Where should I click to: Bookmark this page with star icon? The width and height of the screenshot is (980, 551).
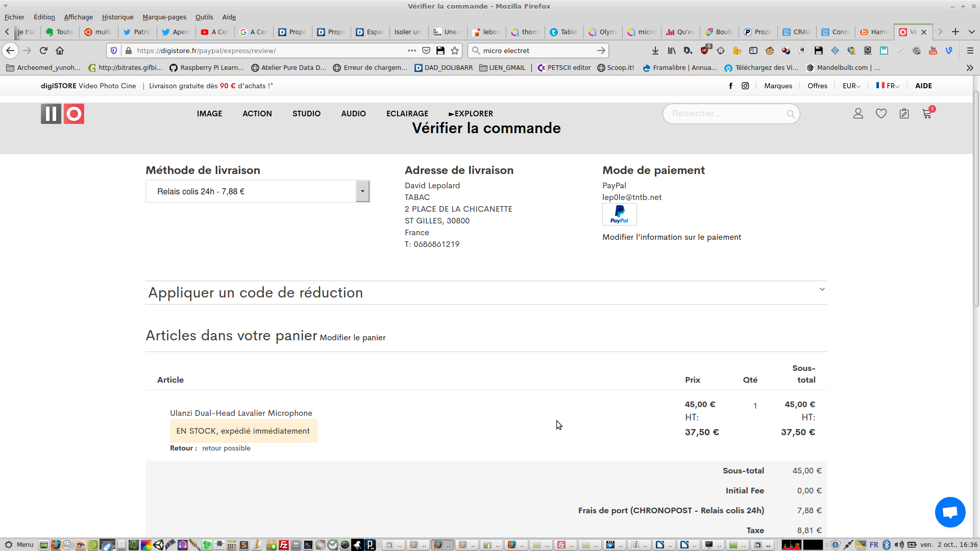coord(455,51)
